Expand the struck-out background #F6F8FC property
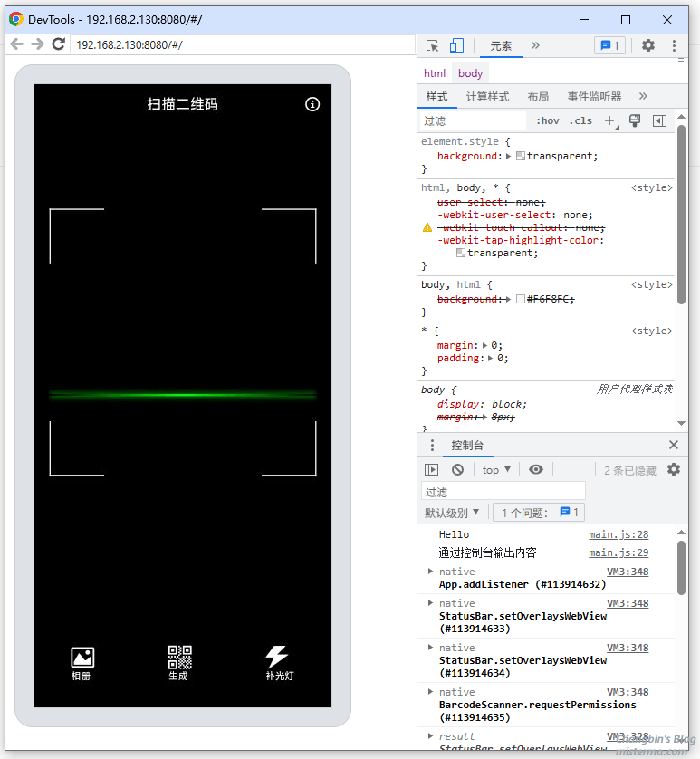The height and width of the screenshot is (759, 700). coord(508,299)
